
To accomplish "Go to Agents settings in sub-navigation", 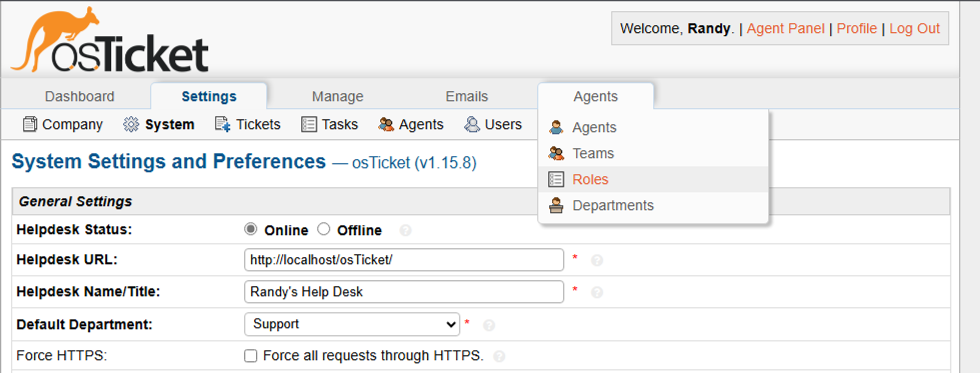I will tap(411, 124).
